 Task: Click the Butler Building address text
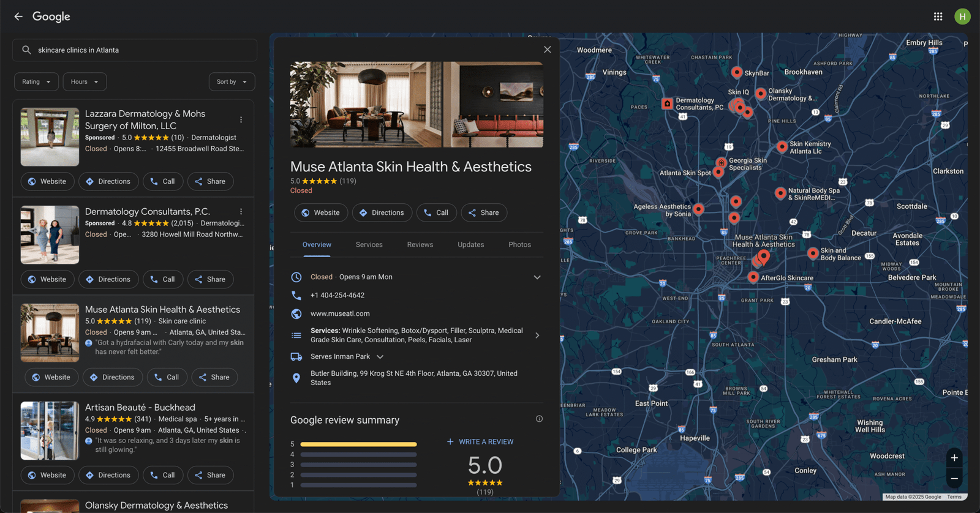pyautogui.click(x=414, y=378)
